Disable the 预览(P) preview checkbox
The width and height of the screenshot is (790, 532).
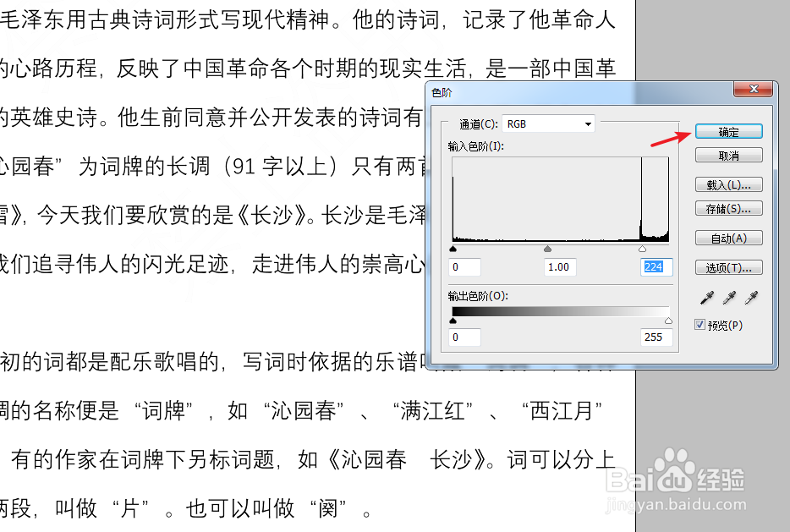pos(699,324)
